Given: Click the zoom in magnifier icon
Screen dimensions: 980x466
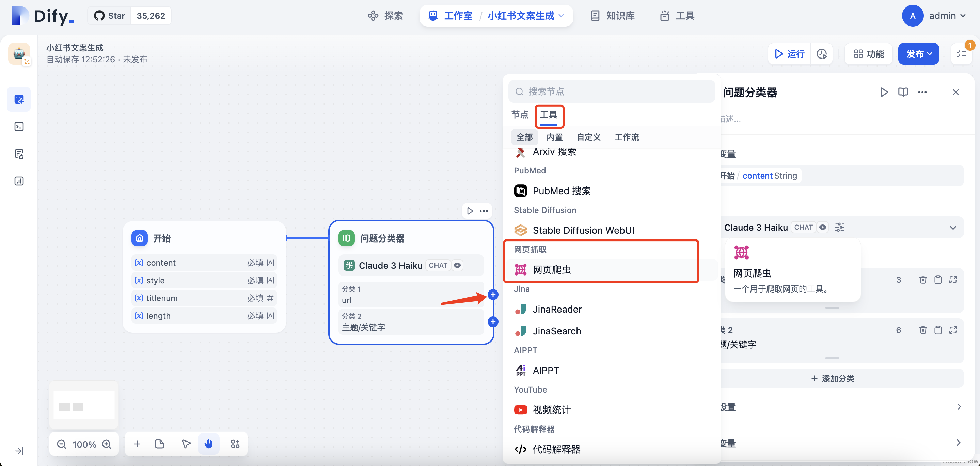Looking at the screenshot, I should pos(107,444).
